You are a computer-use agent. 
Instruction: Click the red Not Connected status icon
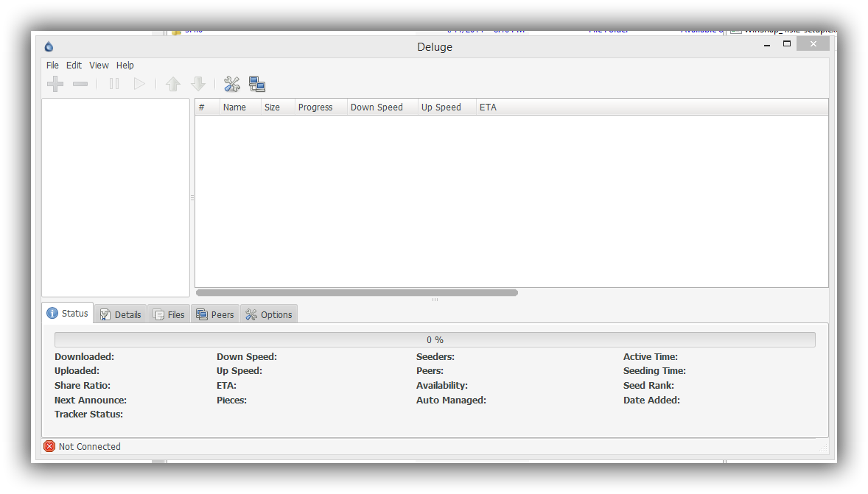[x=49, y=446]
